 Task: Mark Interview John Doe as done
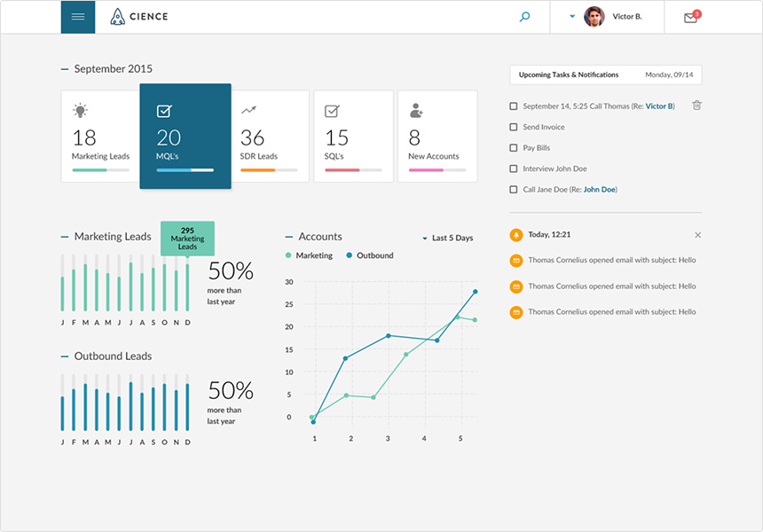pos(514,168)
